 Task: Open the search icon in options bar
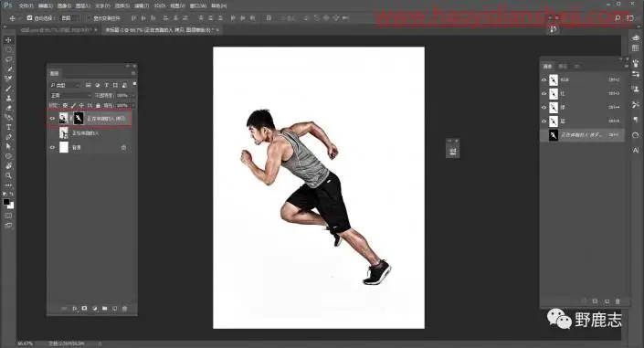pos(618,18)
